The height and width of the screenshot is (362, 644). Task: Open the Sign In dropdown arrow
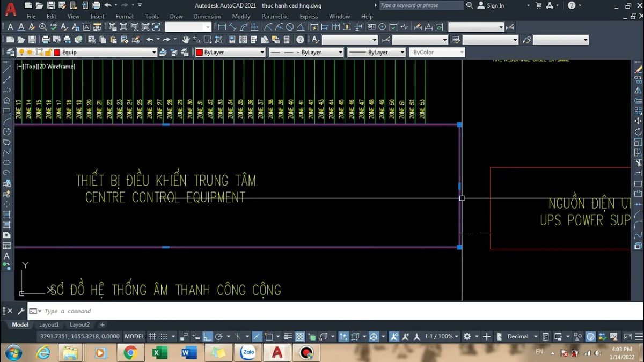(528, 5)
